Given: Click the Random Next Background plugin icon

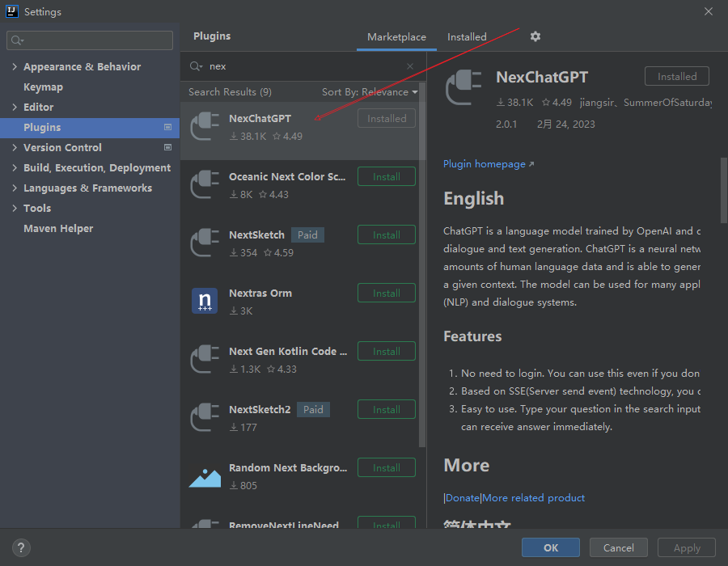Looking at the screenshot, I should coord(205,475).
